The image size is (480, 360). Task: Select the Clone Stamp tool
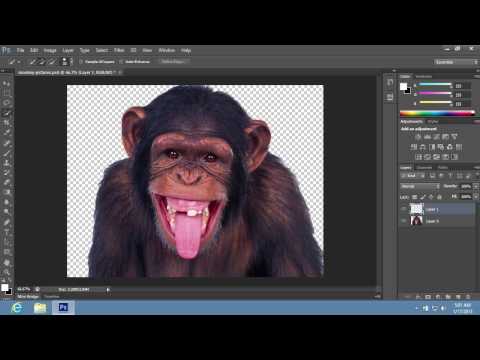[7, 163]
